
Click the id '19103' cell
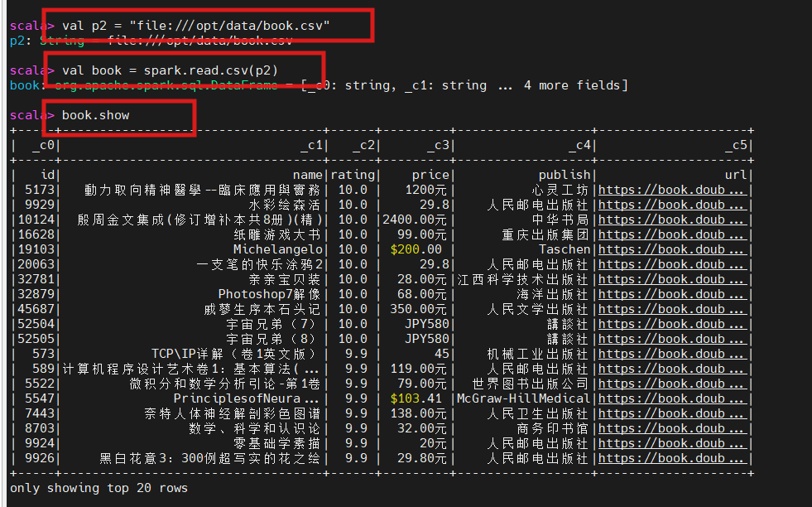pos(36,250)
